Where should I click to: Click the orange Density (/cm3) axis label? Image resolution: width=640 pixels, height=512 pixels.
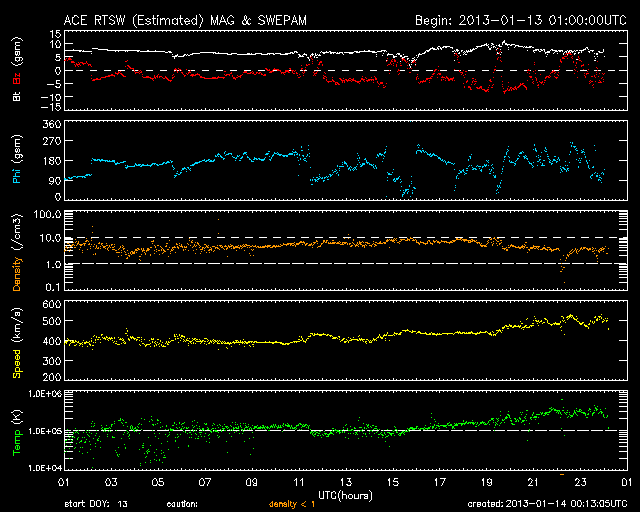(x=17, y=252)
